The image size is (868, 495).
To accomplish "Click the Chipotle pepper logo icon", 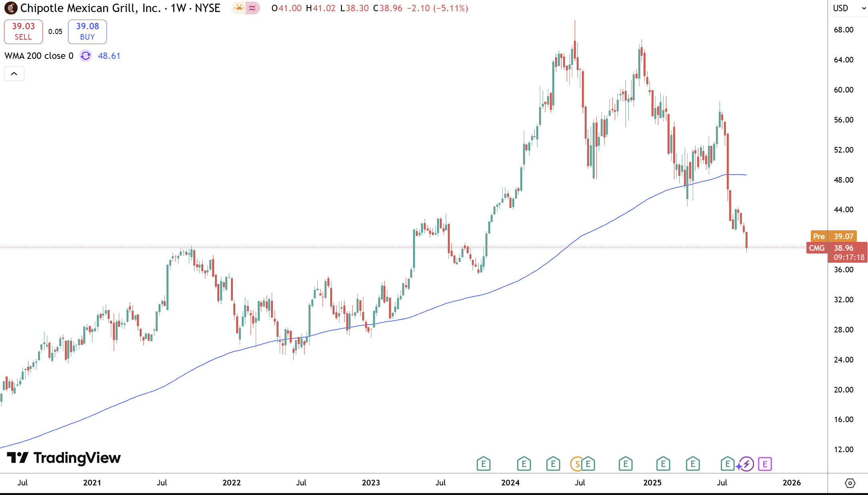I will coord(10,8).
